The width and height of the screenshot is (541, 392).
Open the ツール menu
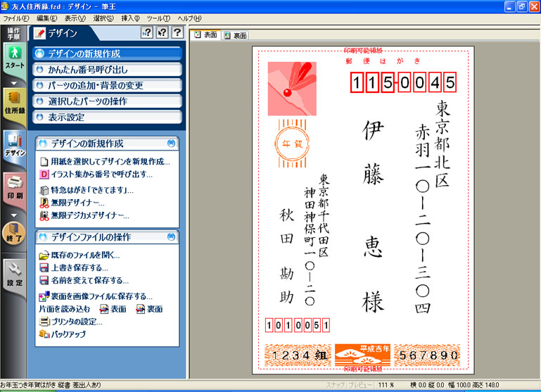pos(158,18)
